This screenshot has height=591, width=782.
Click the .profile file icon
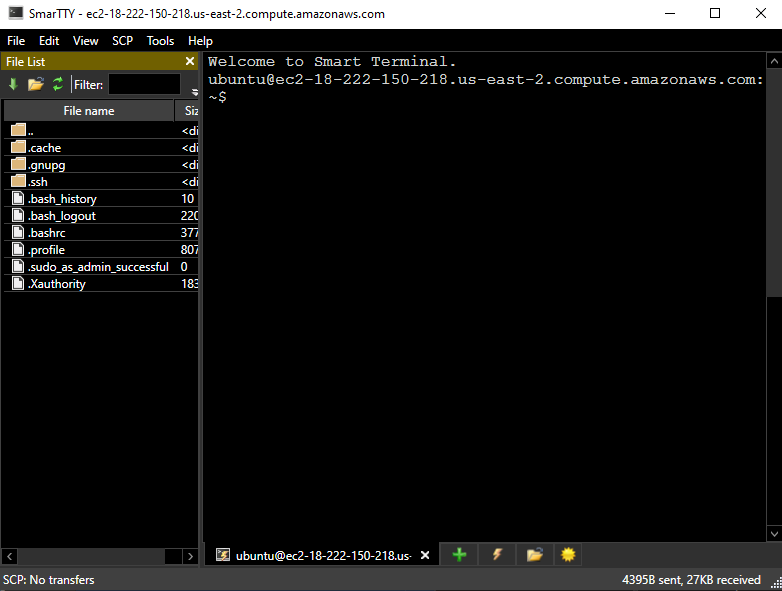(18, 249)
